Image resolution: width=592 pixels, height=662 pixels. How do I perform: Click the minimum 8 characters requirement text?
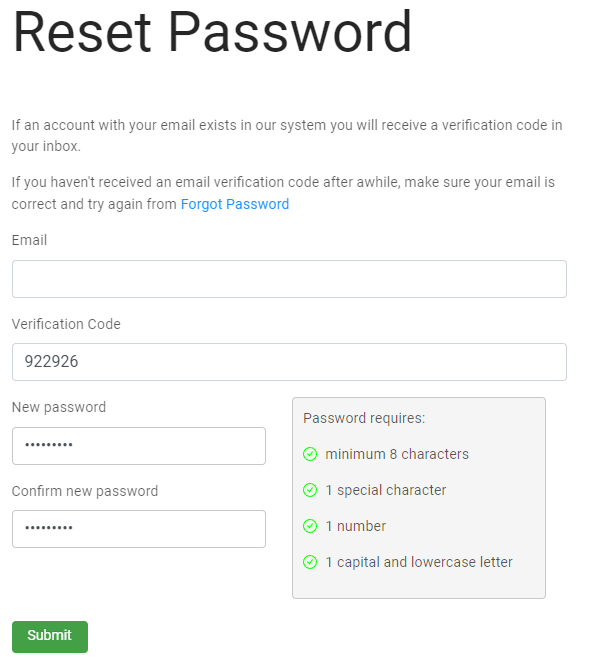397,454
